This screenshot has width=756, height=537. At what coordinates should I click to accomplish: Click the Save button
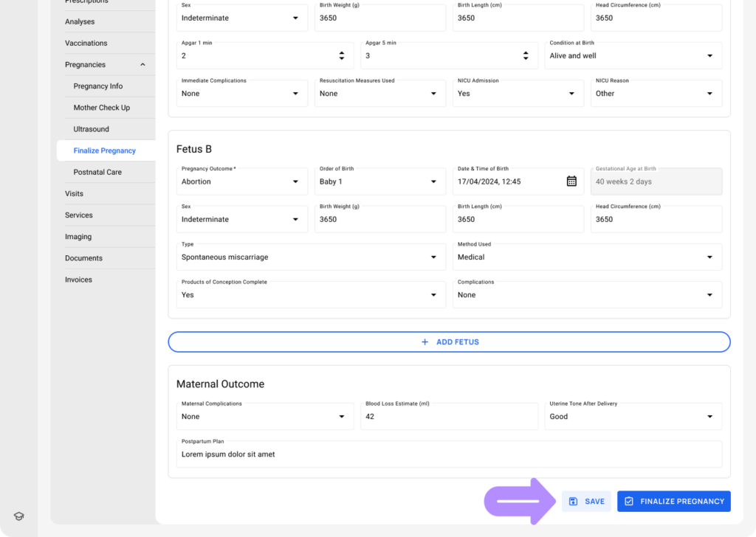click(586, 502)
